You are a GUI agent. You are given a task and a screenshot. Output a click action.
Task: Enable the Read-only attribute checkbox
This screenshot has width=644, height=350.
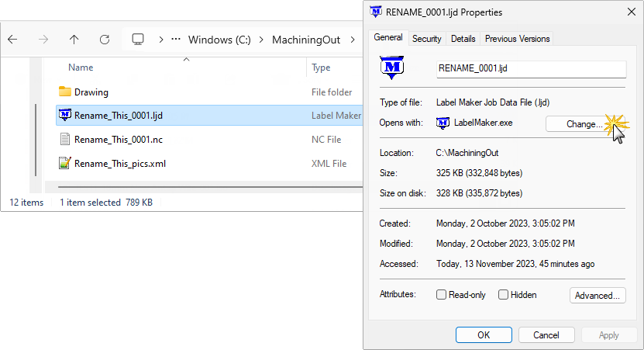tap(442, 295)
